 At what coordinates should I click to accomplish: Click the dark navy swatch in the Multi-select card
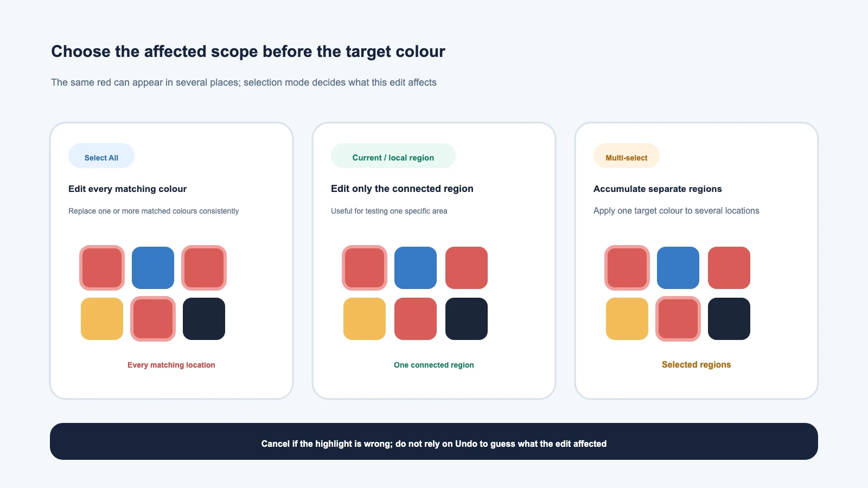729,319
